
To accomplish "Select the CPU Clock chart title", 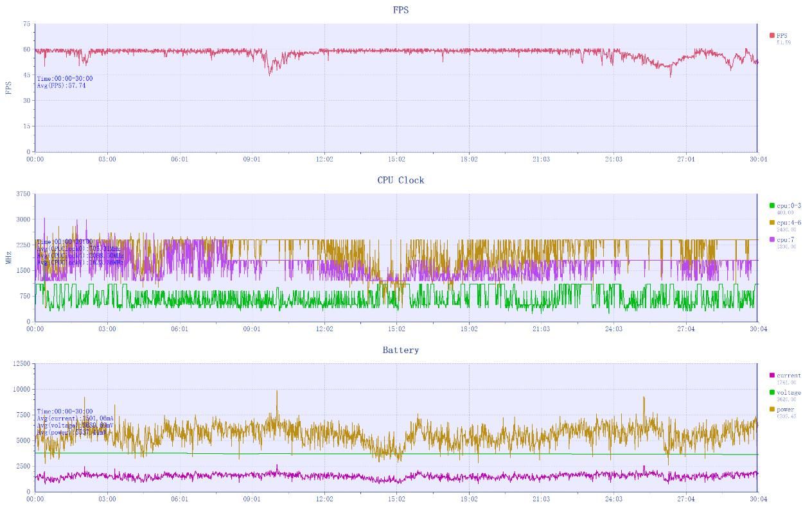I will (401, 180).
